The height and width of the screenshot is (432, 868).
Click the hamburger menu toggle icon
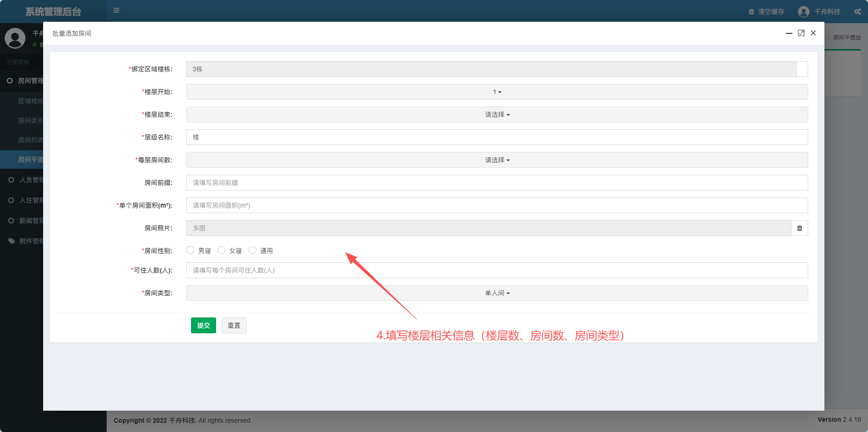coord(116,10)
